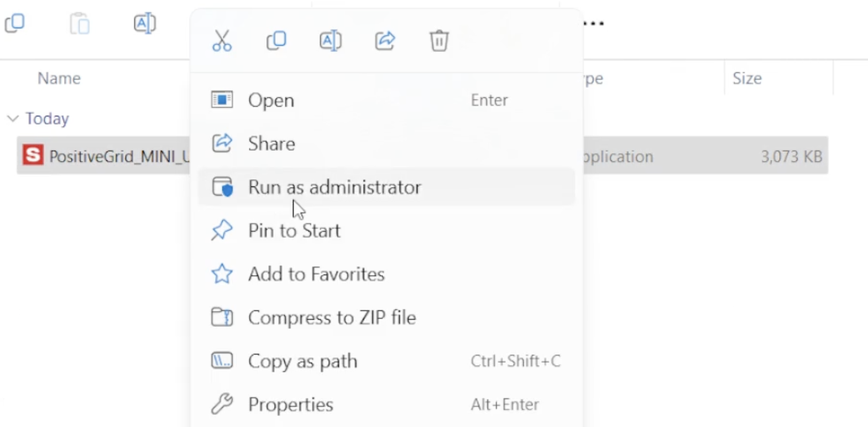This screenshot has height=427, width=868.
Task: Click the Paste clipboard icon in Explorer toolbar
Action: pyautogui.click(x=80, y=23)
